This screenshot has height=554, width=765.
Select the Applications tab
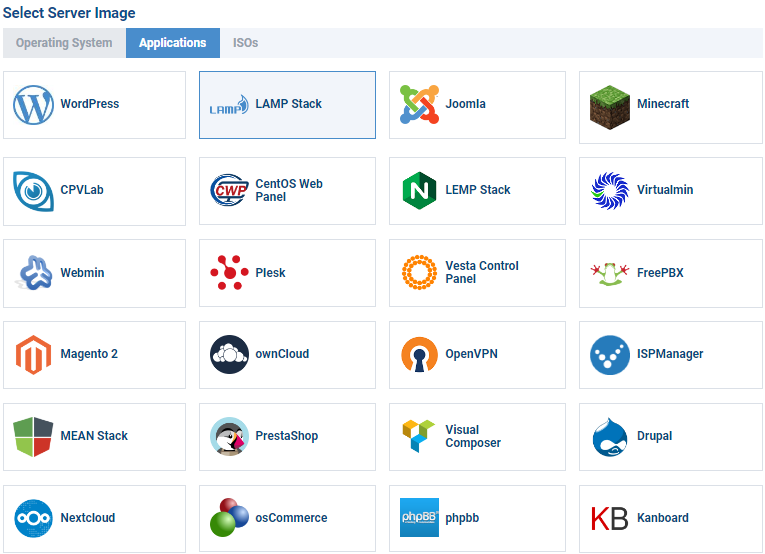tap(172, 43)
